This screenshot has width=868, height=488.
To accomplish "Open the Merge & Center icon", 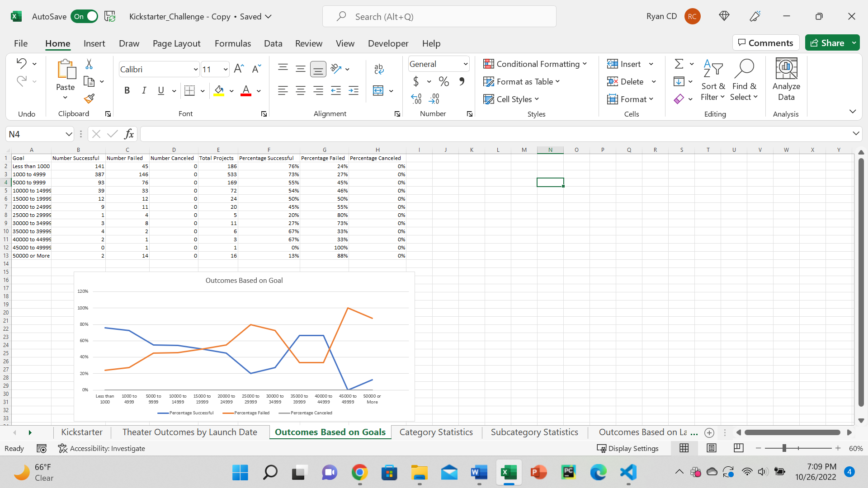I will 379,90.
